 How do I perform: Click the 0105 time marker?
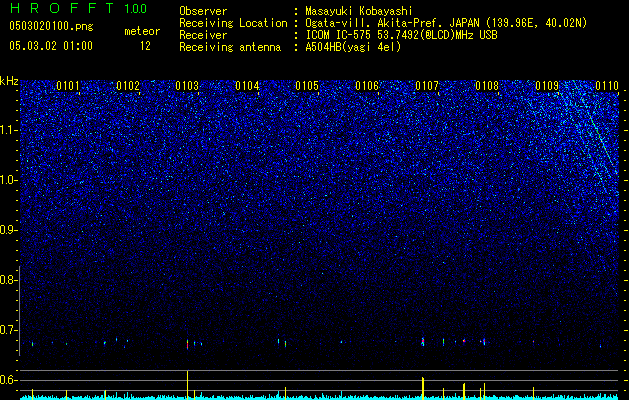pyautogui.click(x=307, y=86)
